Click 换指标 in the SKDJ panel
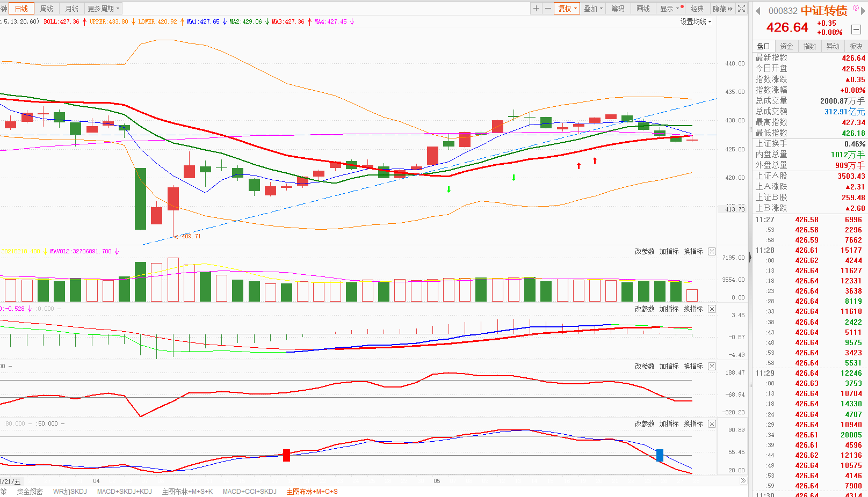The width and height of the screenshot is (868, 497). pos(693,423)
